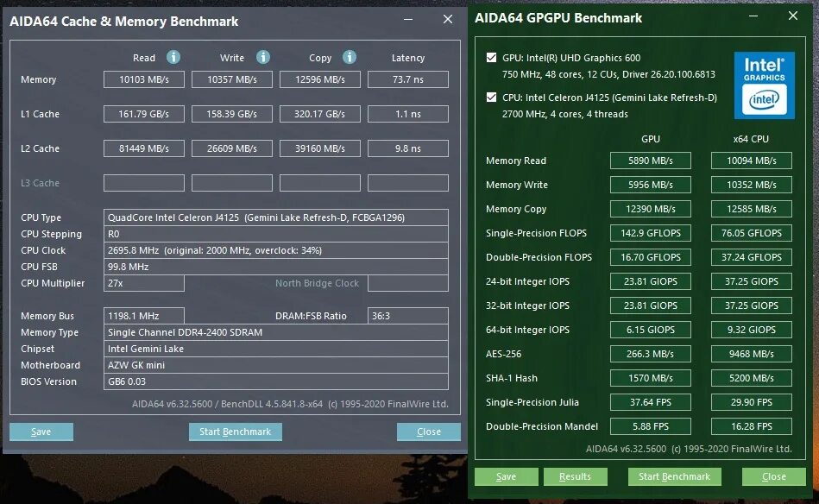Click the Read info icon
The height and width of the screenshot is (504, 819).
pyautogui.click(x=173, y=57)
